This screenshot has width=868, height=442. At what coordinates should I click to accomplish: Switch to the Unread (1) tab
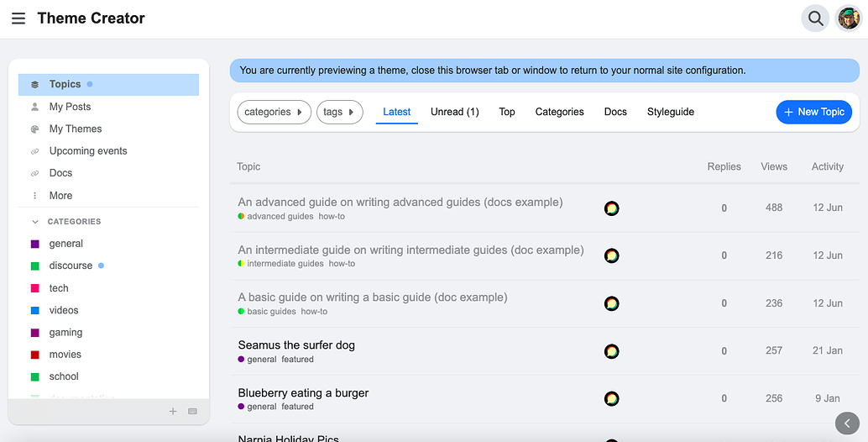454,112
